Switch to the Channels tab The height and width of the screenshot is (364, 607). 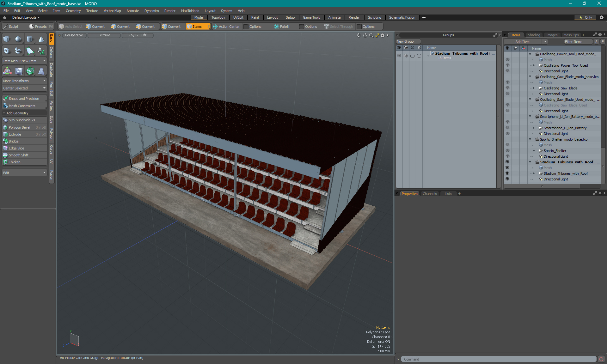tap(430, 194)
